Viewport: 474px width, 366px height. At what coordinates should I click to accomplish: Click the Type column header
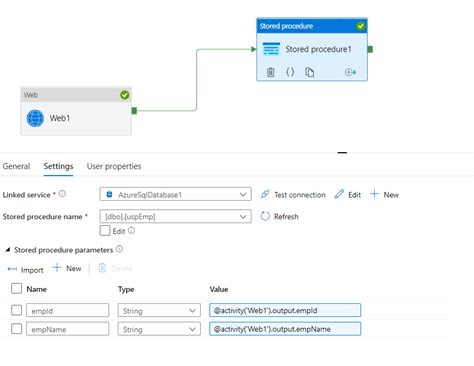[x=126, y=289]
